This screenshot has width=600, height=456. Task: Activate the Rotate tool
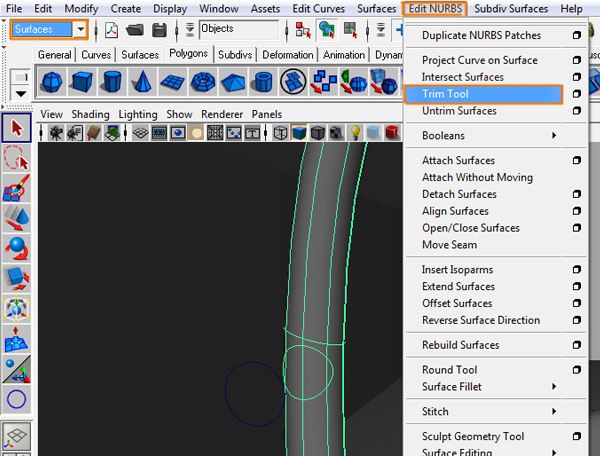click(x=16, y=248)
